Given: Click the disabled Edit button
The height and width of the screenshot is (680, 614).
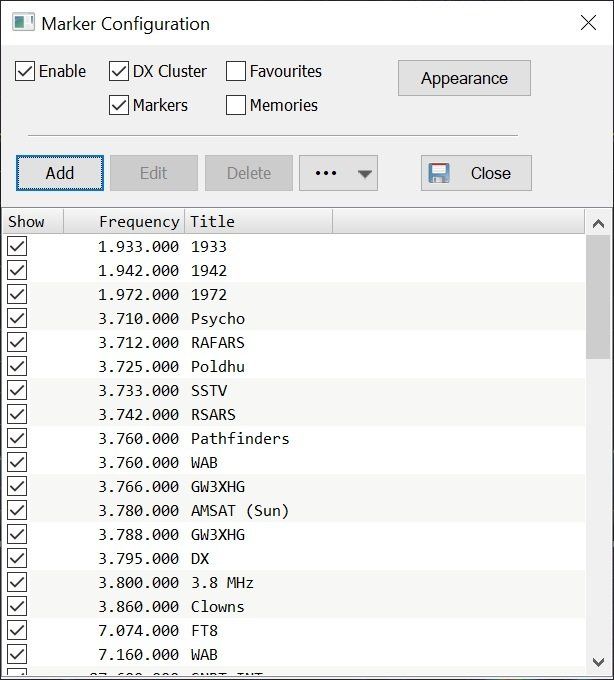Looking at the screenshot, I should (154, 173).
